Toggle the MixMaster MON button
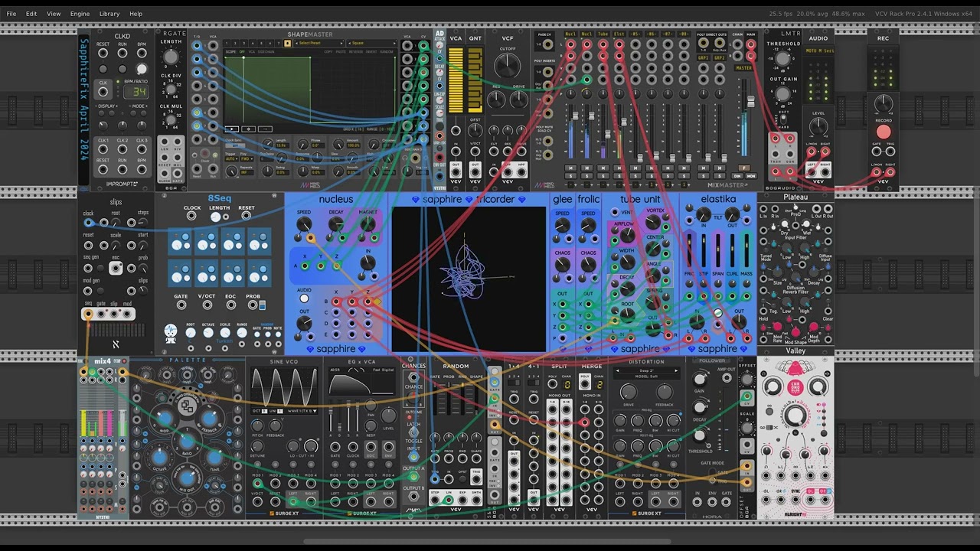This screenshot has height=551, width=980. tap(750, 175)
